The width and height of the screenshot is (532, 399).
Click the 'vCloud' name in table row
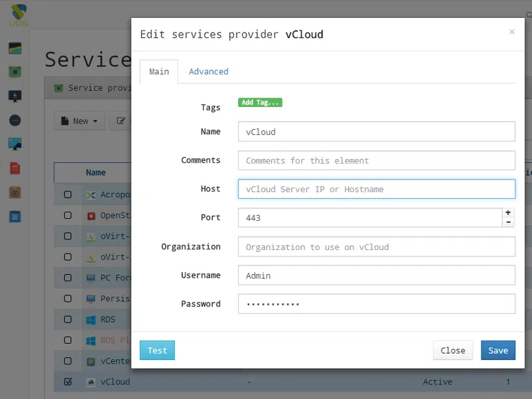115,382
